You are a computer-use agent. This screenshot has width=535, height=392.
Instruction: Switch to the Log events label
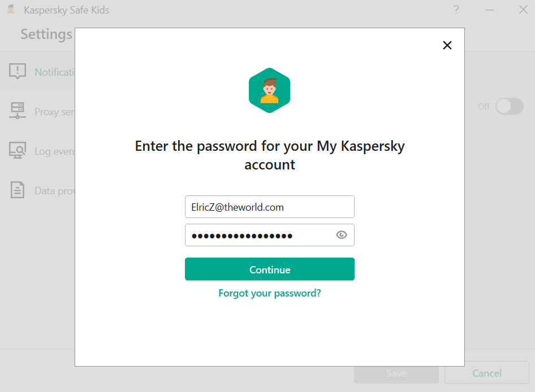click(x=54, y=151)
